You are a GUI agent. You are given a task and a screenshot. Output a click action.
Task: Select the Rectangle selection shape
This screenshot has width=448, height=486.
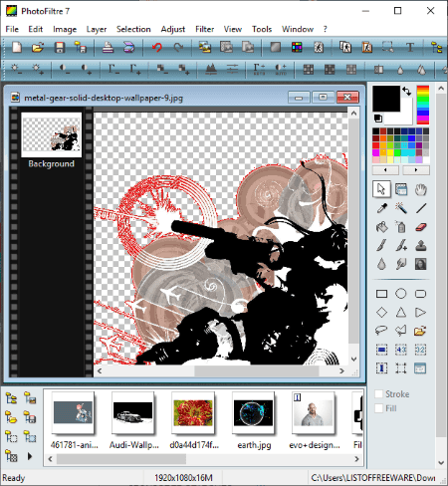tap(381, 294)
